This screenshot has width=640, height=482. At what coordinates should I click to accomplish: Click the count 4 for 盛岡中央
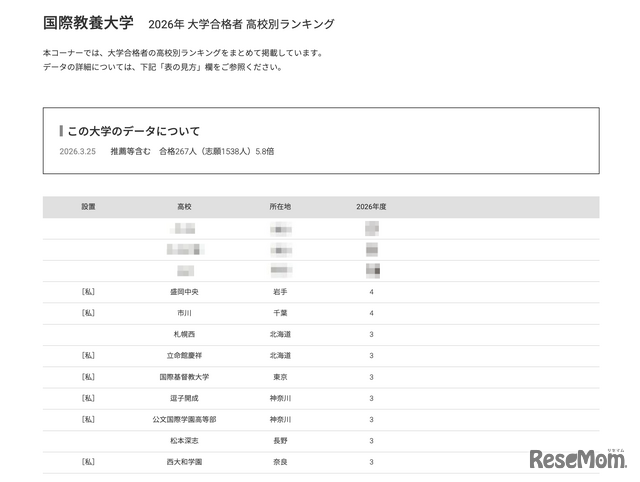point(371,292)
